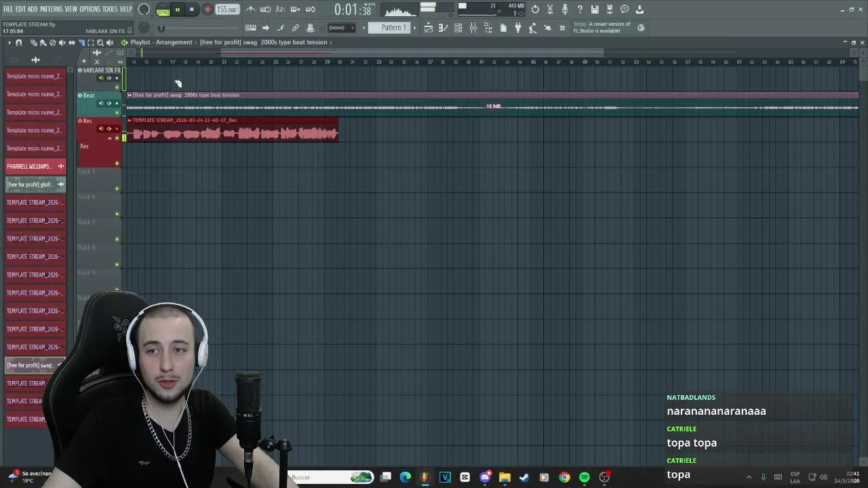Select the playlist Paint brush tool
The height and width of the screenshot is (488, 868).
[x=43, y=43]
